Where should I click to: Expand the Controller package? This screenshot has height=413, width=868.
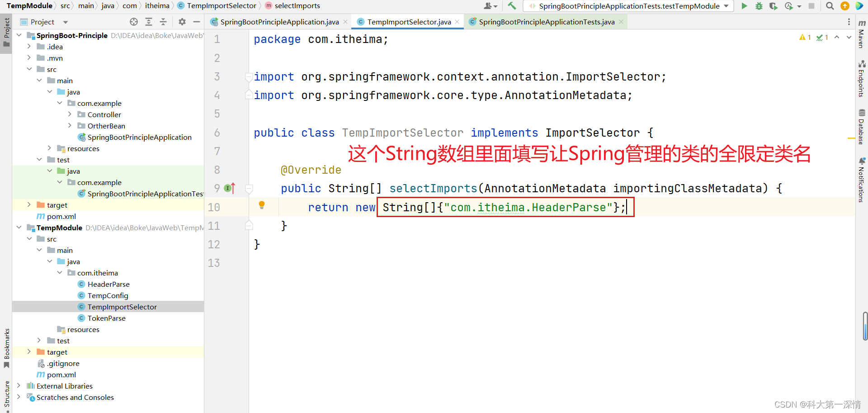point(70,114)
